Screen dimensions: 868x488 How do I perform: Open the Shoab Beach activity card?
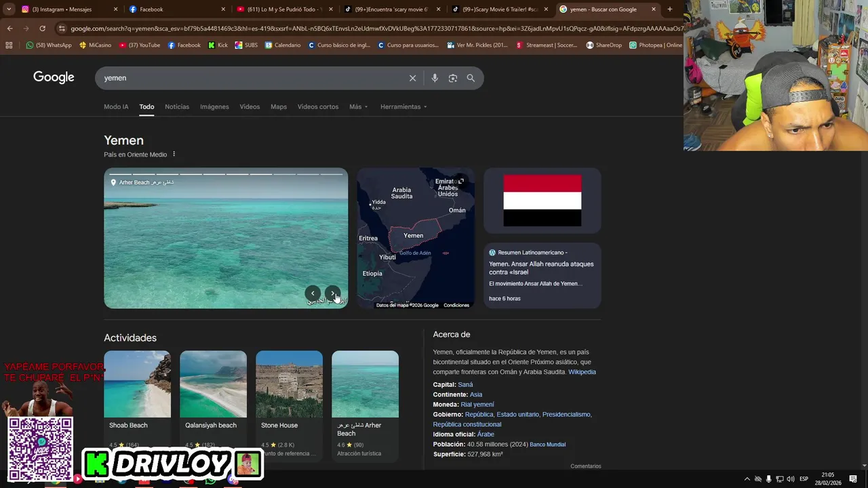click(137, 406)
